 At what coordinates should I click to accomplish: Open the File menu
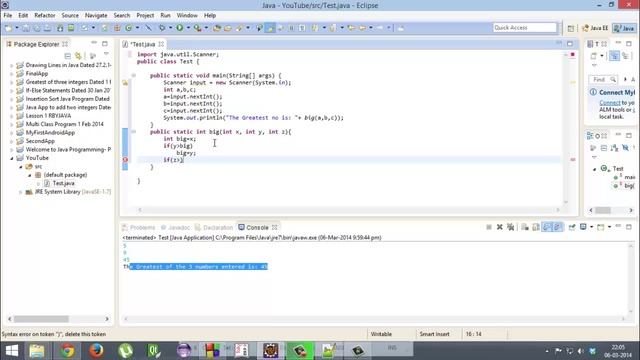[8, 16]
